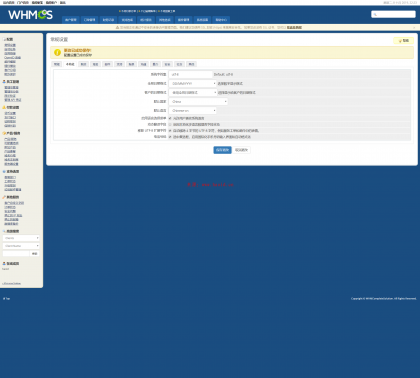The width and height of the screenshot is (420, 378).
Task: Expand the default country dropdown showing China
Action: (x=198, y=101)
